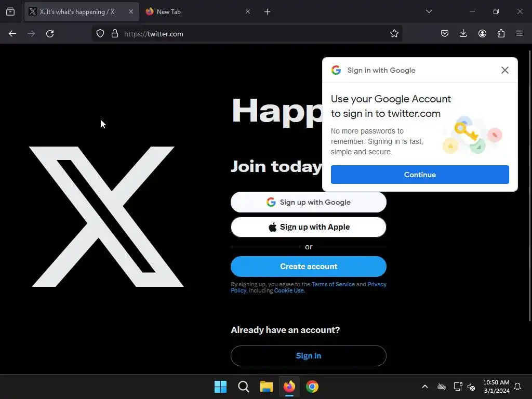Switch to the New Tab tab
Screen dimensions: 532x399
pyautogui.click(x=198, y=11)
